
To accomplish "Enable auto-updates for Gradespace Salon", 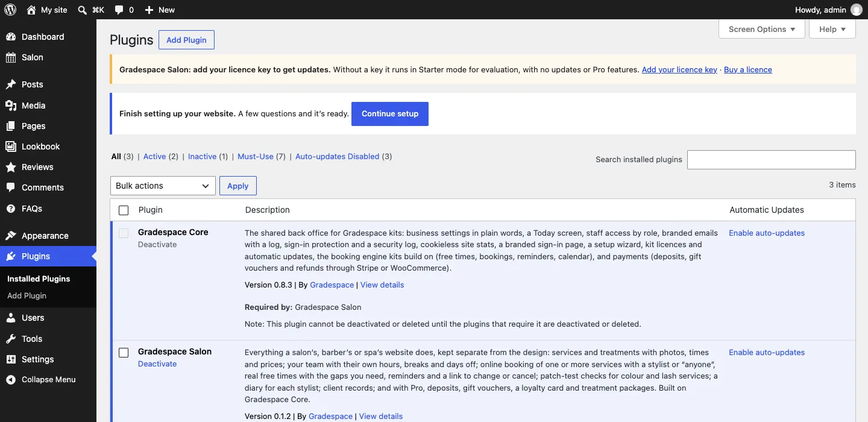I will click(x=767, y=352).
